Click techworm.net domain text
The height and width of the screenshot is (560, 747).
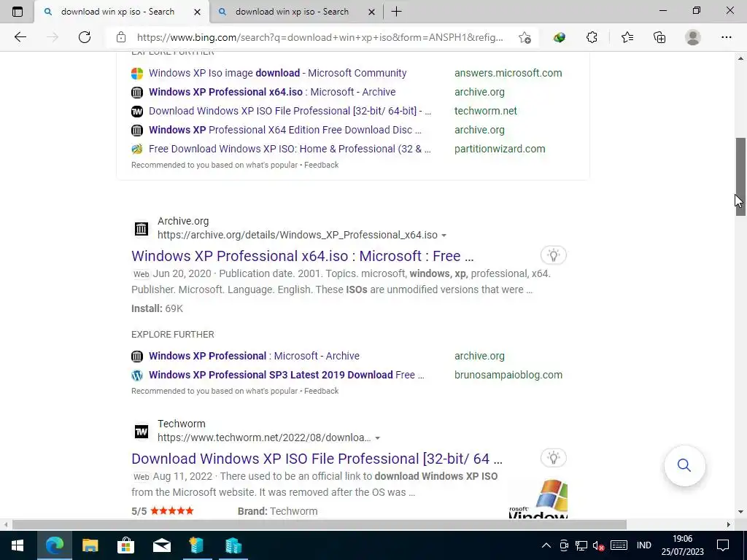[x=485, y=111]
